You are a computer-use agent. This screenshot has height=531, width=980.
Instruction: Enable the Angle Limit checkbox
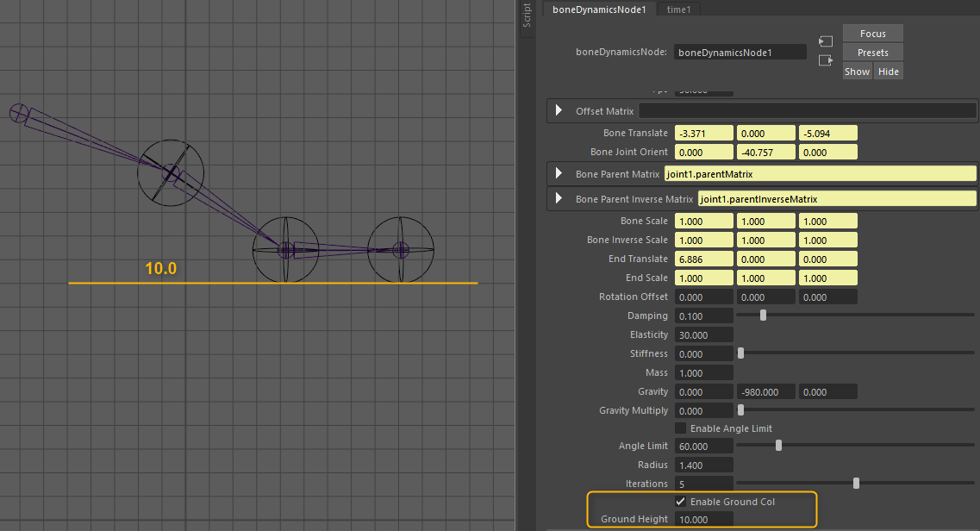680,428
